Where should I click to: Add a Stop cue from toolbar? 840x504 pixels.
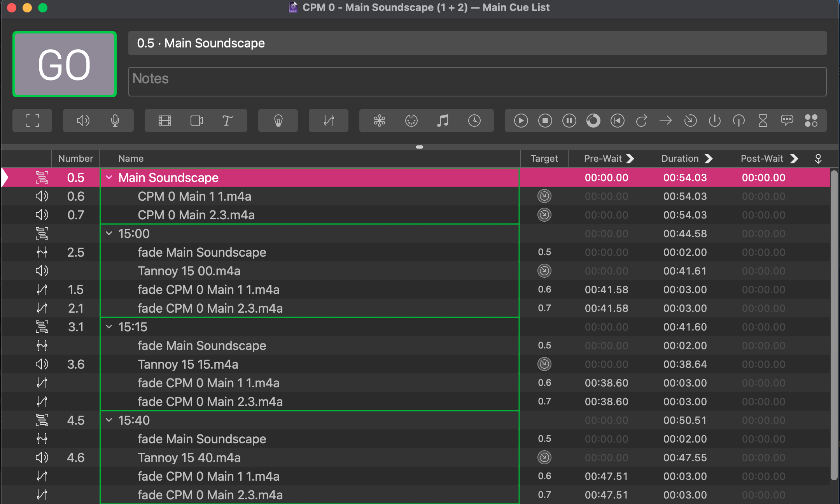545,121
